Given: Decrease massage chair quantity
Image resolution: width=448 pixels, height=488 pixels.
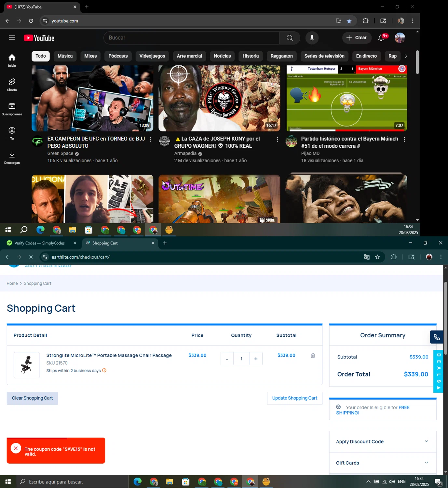Looking at the screenshot, I should click(x=227, y=359).
